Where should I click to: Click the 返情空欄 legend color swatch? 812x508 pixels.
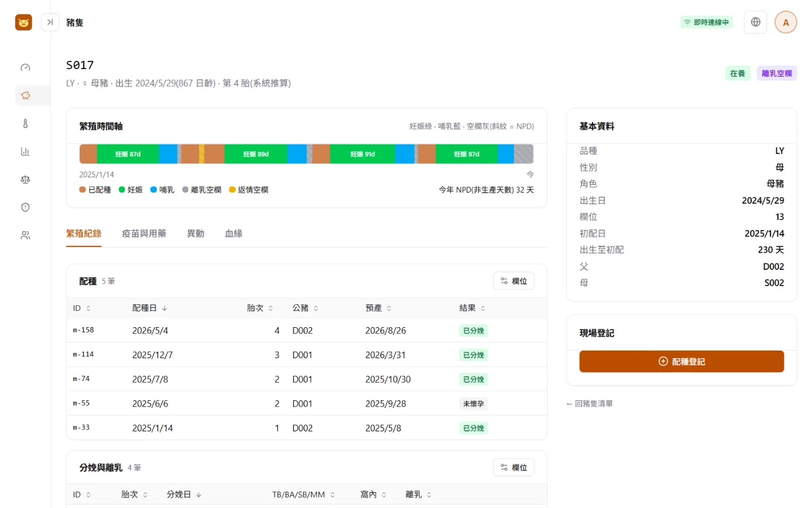click(232, 190)
